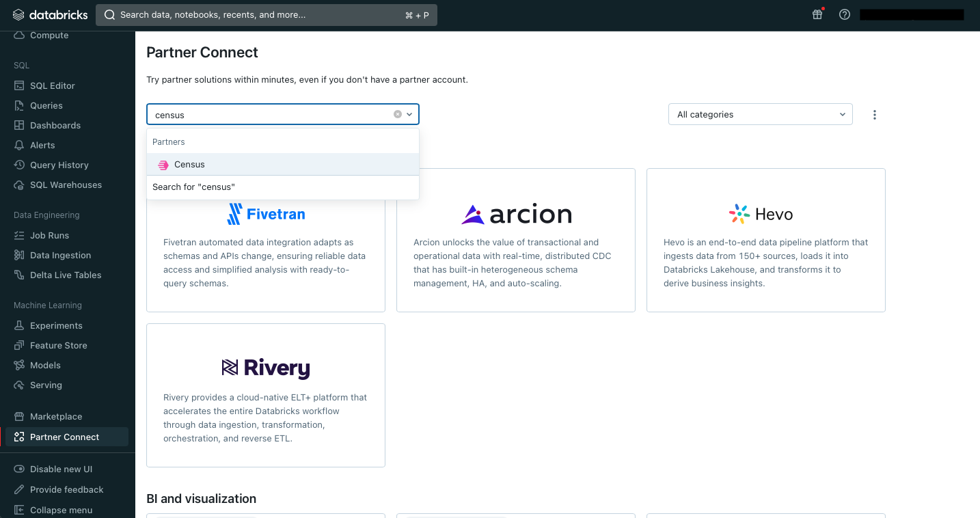Select Census from Partners suggestions
Image resolution: width=980 pixels, height=518 pixels.
283,164
